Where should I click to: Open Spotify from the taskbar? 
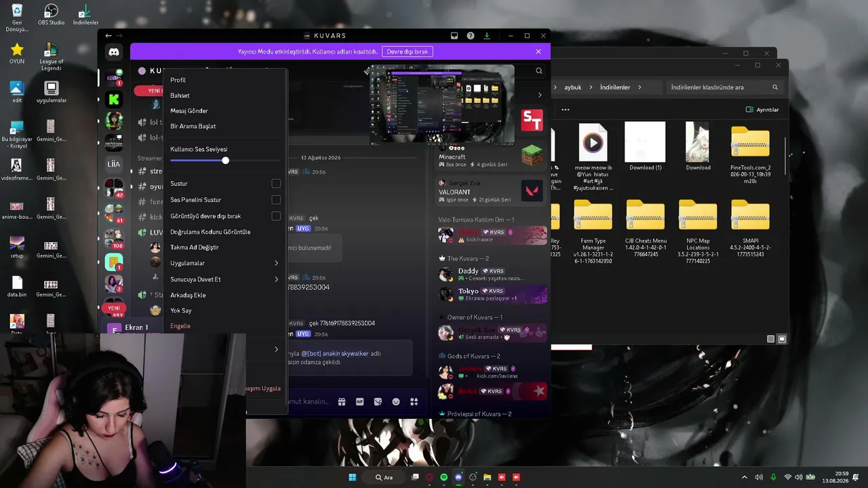444,477
